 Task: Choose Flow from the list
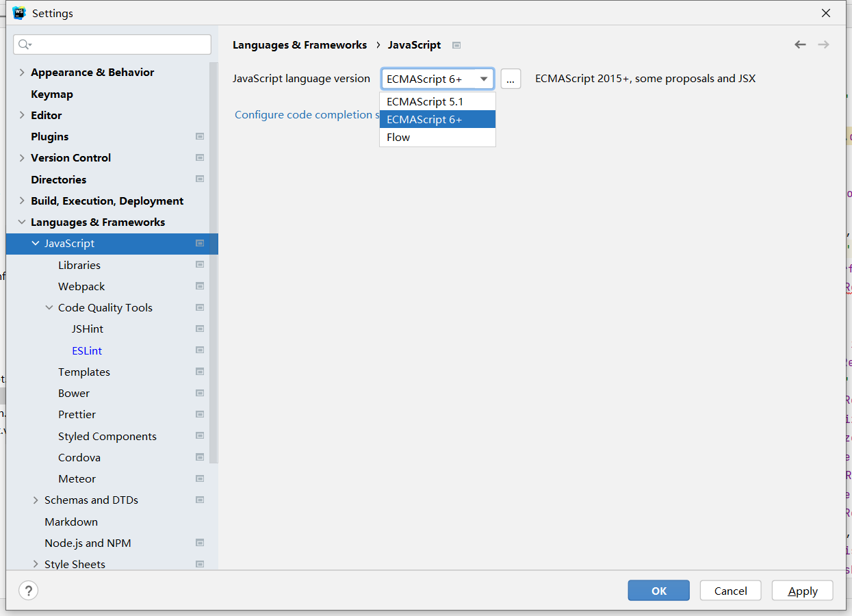[437, 137]
